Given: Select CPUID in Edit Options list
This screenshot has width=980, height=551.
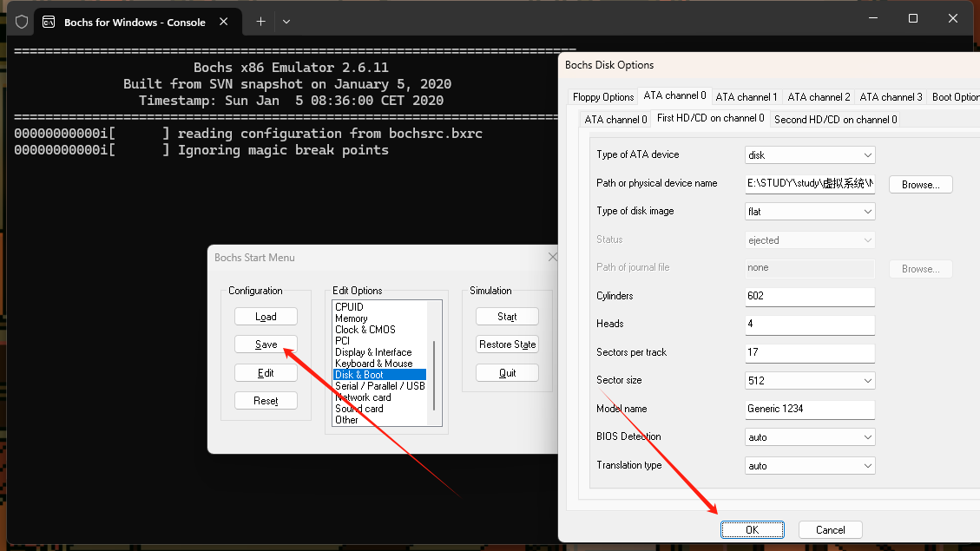Looking at the screenshot, I should (x=349, y=306).
